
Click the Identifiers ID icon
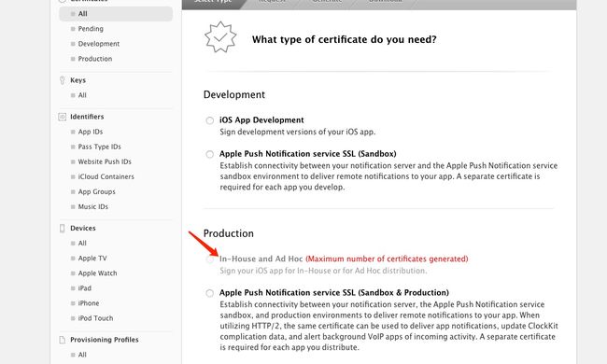[62, 117]
